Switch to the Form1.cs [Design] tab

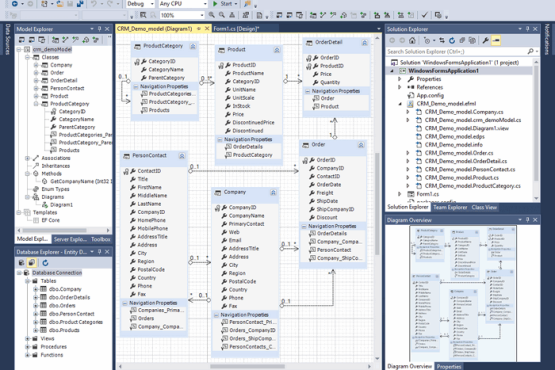[x=236, y=29]
